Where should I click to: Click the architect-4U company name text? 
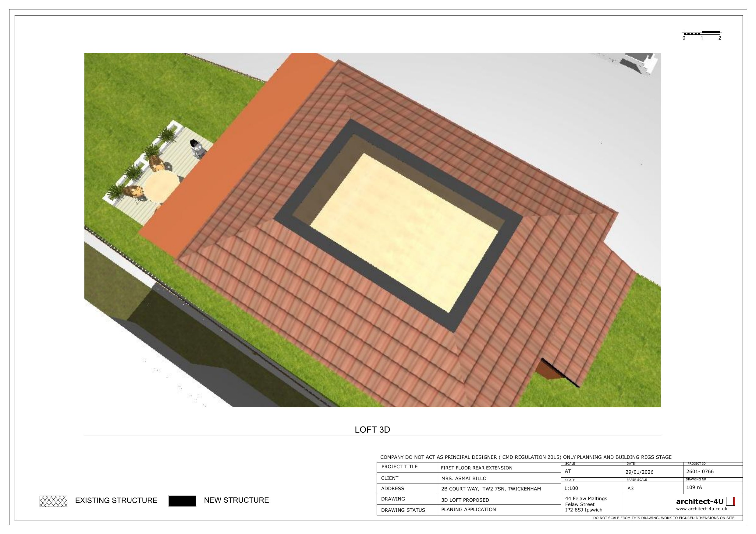tap(699, 501)
